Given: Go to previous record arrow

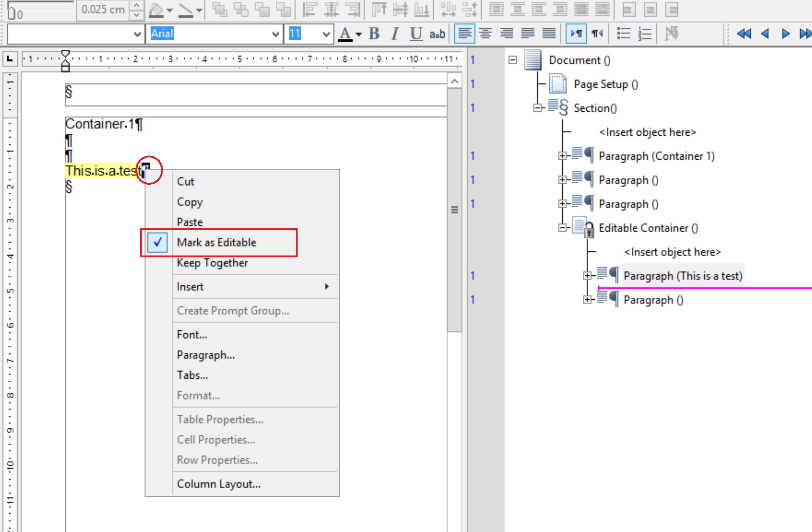Looking at the screenshot, I should tap(765, 34).
